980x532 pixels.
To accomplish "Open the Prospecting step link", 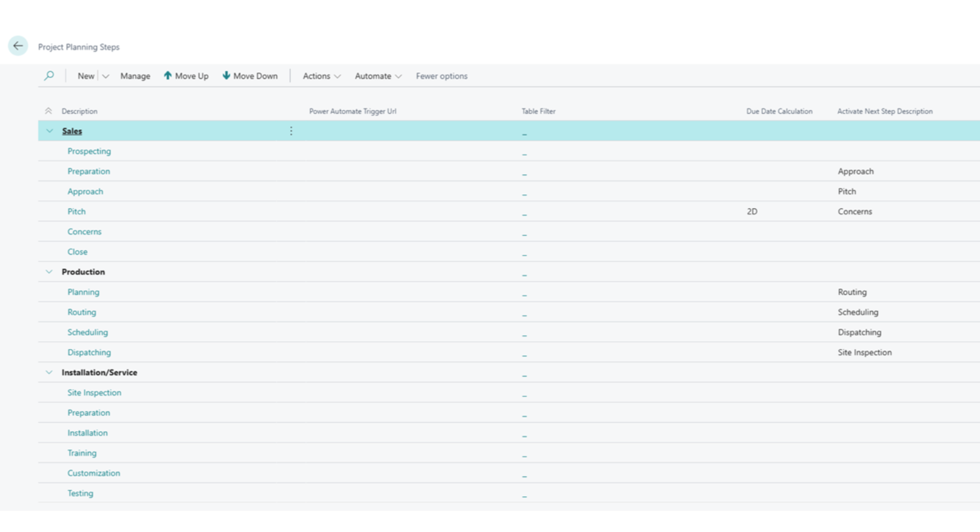I will pyautogui.click(x=89, y=151).
